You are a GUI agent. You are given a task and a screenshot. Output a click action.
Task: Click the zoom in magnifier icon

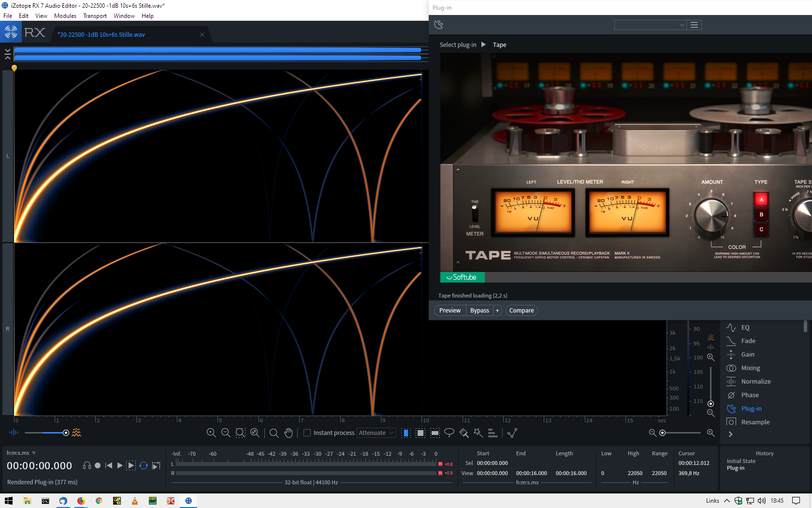[x=211, y=433]
